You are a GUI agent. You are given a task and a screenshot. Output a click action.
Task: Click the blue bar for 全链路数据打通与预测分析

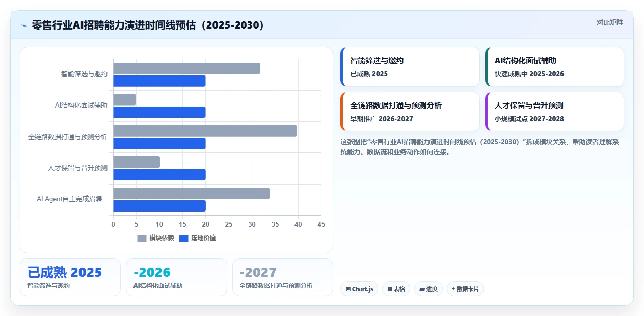pos(159,143)
